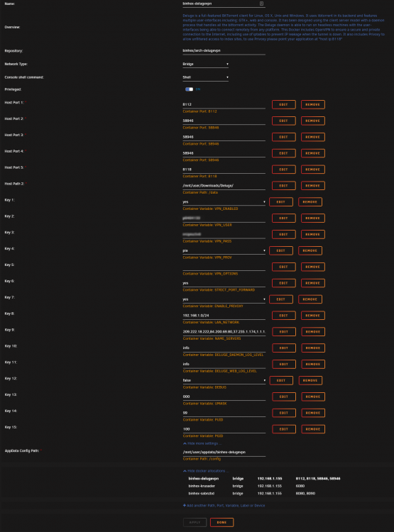Remove Key 15 PGID variable
The width and height of the screenshot is (394, 532).
coord(313,429)
